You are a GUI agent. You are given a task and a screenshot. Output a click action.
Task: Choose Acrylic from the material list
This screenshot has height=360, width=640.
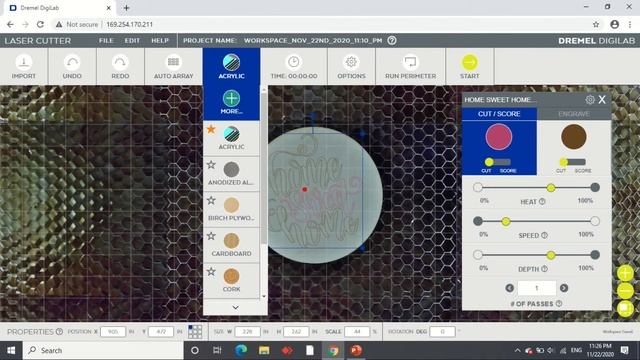coord(231,138)
